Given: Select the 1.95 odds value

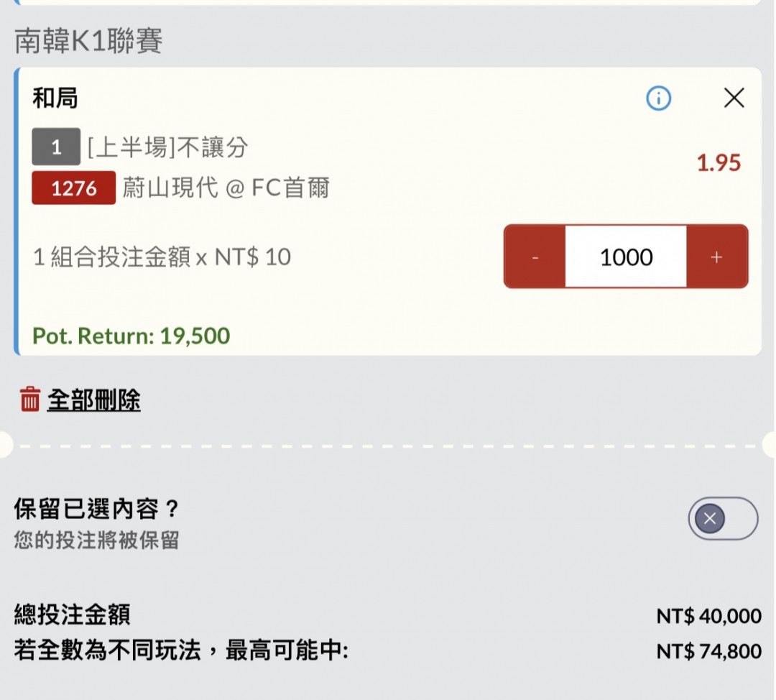Looking at the screenshot, I should (x=718, y=163).
